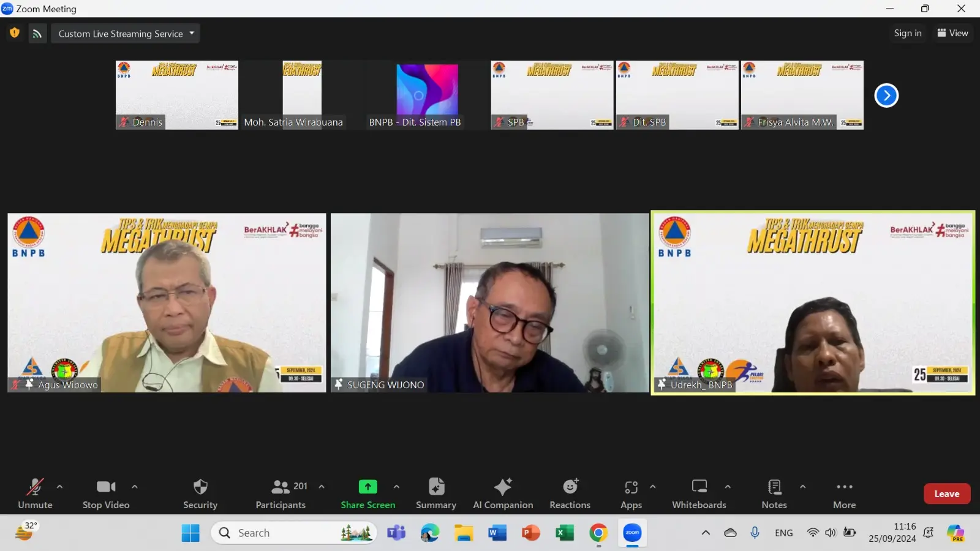The image size is (980, 551).
Task: Open share options arrow beside Share Screen
Action: click(396, 487)
